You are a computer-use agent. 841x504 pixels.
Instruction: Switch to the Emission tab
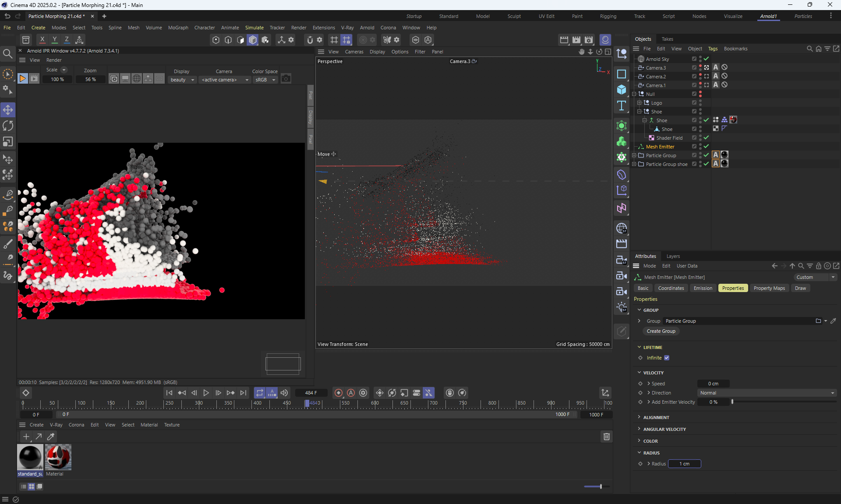point(703,288)
